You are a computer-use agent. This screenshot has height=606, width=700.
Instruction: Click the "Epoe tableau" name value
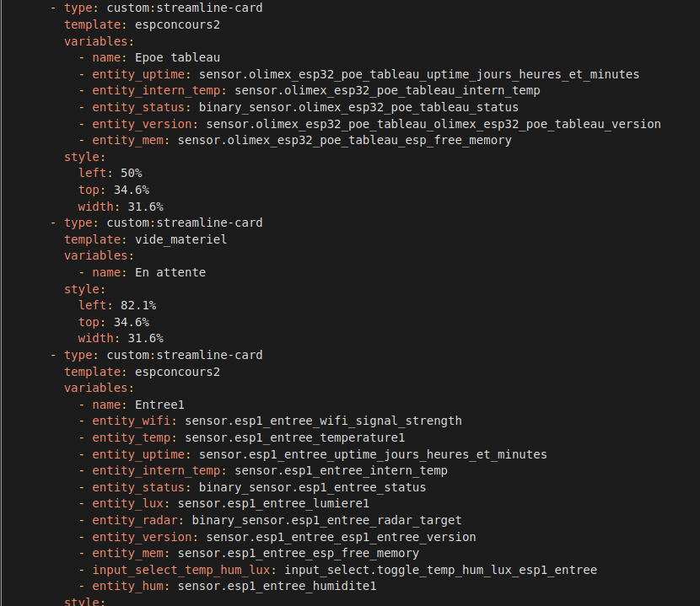click(177, 57)
